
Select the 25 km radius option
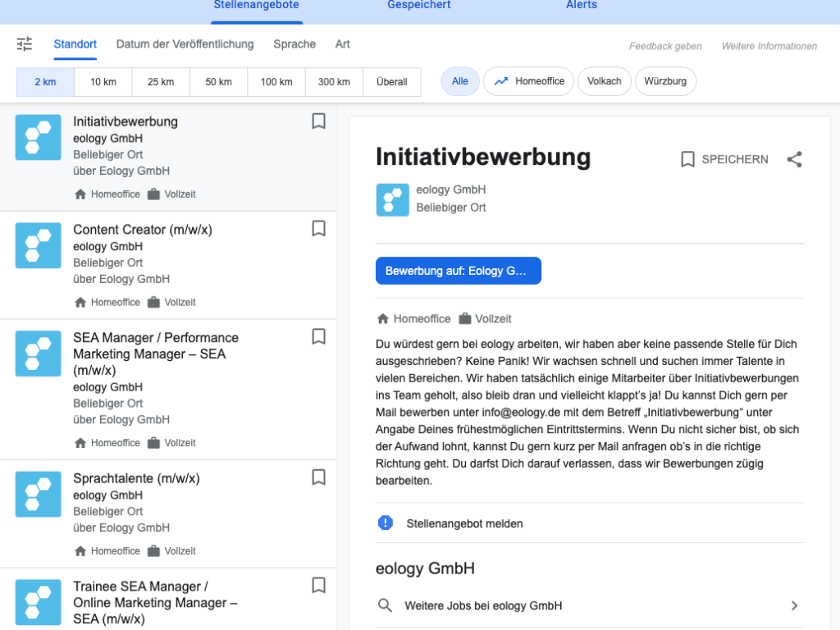click(161, 82)
